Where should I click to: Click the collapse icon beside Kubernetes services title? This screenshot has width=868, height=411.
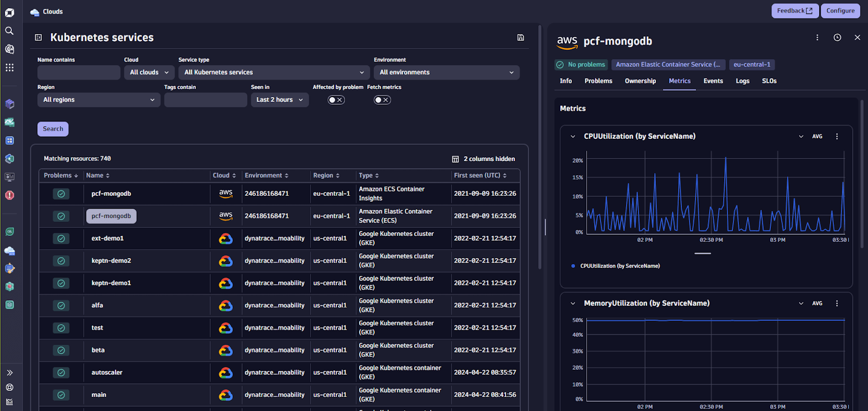39,37
